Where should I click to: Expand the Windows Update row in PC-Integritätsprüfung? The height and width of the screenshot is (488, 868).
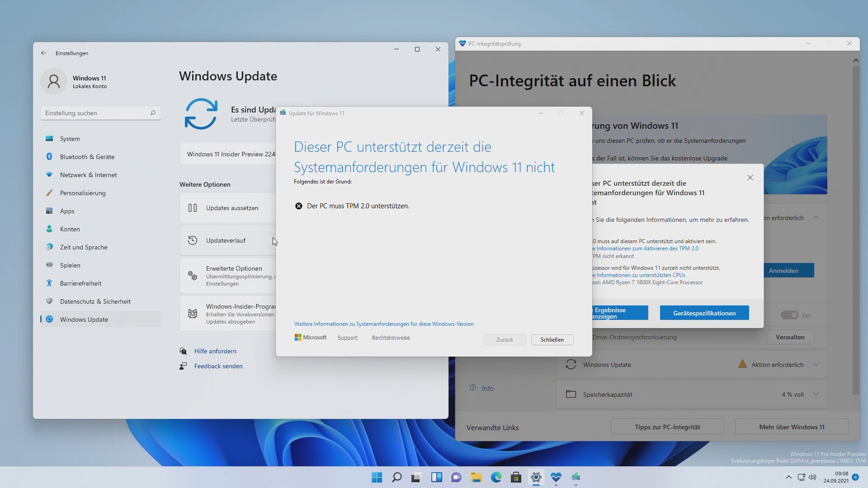pos(816,365)
